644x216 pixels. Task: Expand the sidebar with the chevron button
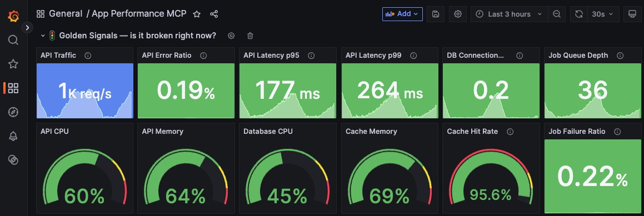(x=27, y=28)
